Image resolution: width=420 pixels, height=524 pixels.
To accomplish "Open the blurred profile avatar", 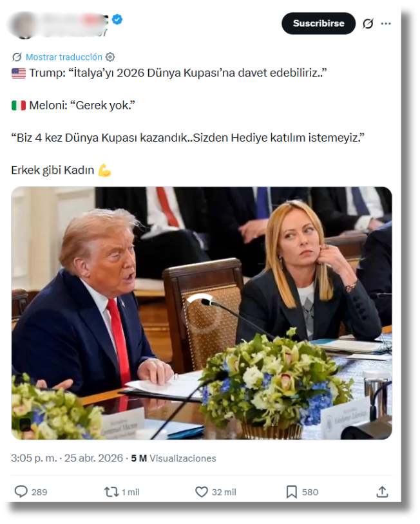I will pyautogui.click(x=23, y=26).
